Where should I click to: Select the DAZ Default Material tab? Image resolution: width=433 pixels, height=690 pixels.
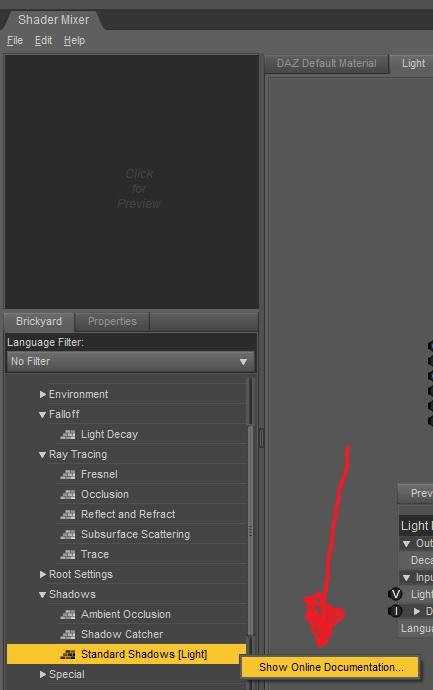(x=327, y=63)
